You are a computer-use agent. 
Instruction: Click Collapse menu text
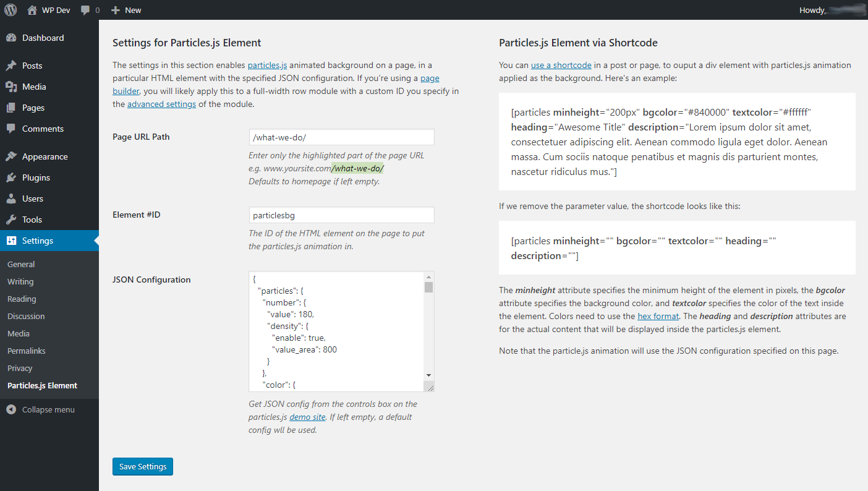click(x=48, y=409)
